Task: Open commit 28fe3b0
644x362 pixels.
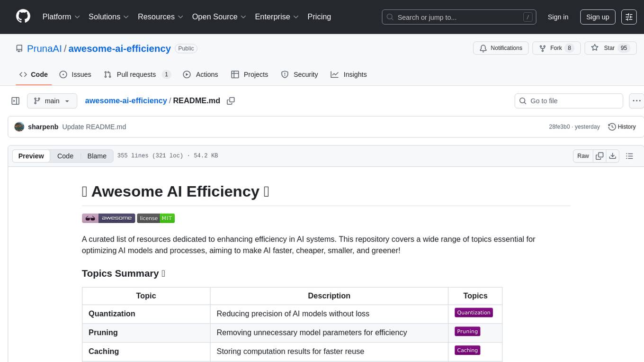Action: click(x=559, y=127)
